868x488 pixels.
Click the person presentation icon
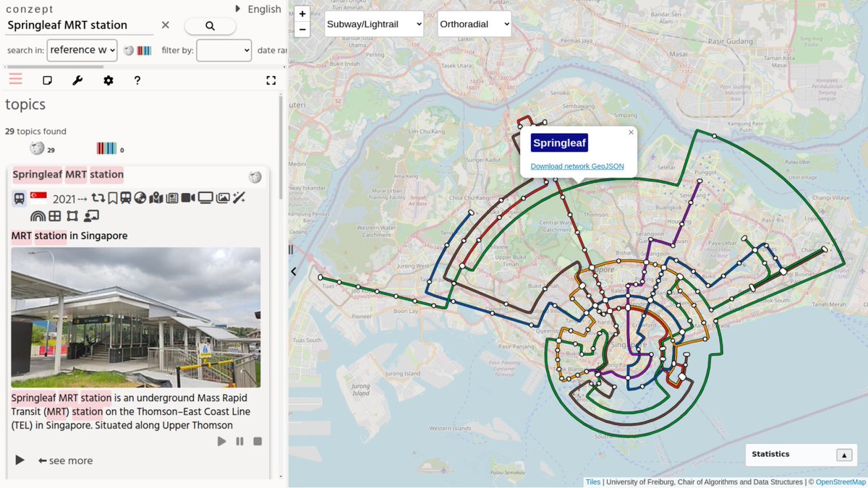[90, 215]
